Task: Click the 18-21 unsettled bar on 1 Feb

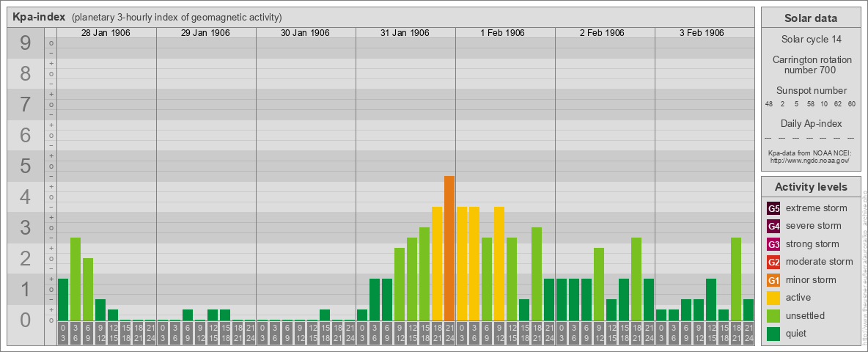Action: [537, 274]
